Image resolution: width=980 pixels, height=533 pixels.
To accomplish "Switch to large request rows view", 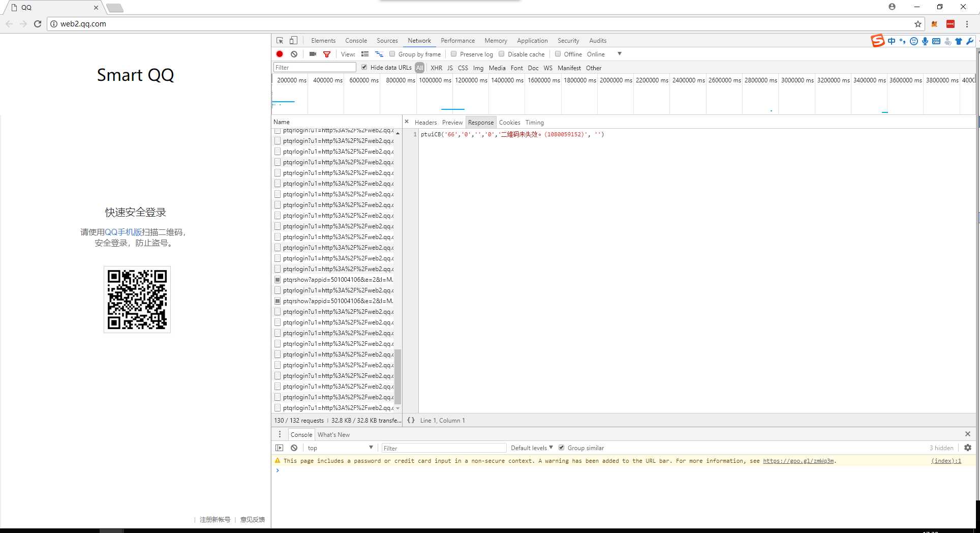I will click(x=364, y=54).
